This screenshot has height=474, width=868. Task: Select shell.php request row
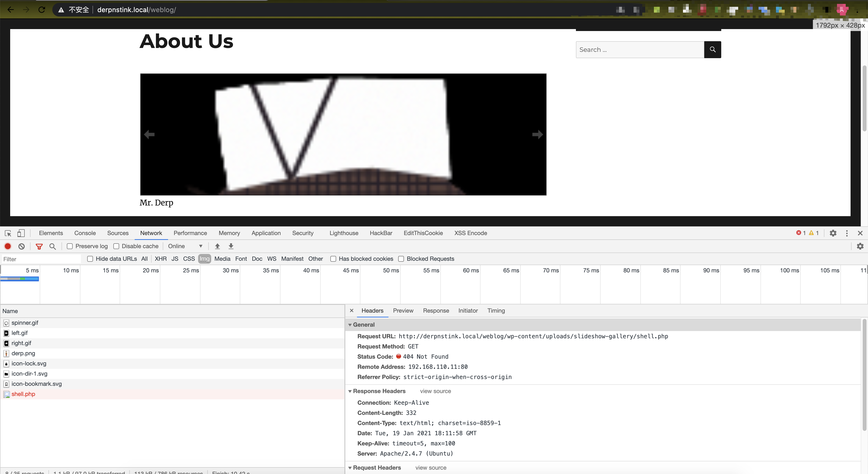(x=172, y=394)
